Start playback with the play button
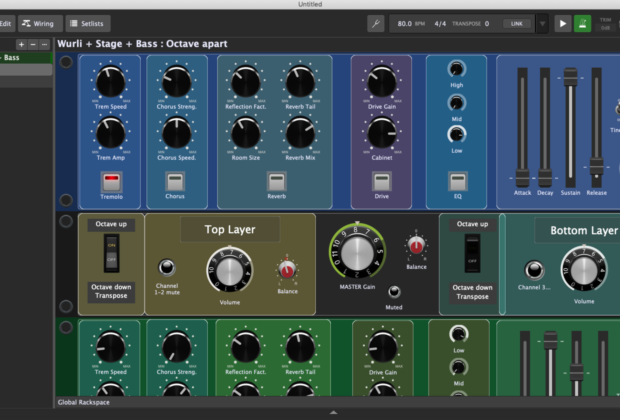The height and width of the screenshot is (420, 620). (563, 24)
